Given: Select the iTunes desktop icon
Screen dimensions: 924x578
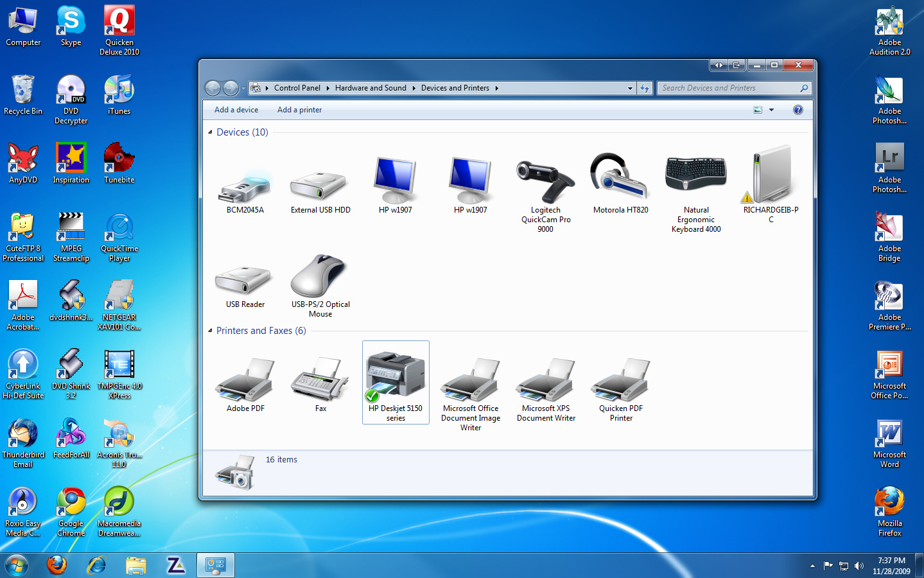Looking at the screenshot, I should pos(119,94).
